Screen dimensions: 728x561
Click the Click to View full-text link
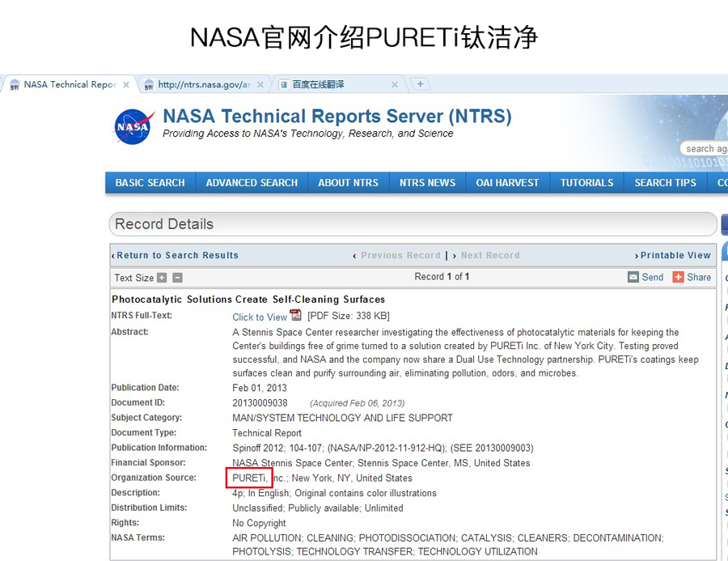(260, 317)
